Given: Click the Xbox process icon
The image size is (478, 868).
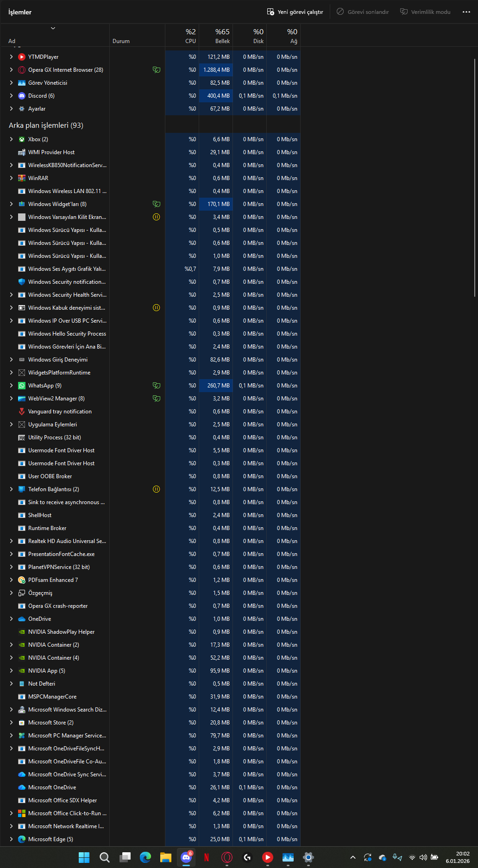Looking at the screenshot, I should tap(22, 139).
